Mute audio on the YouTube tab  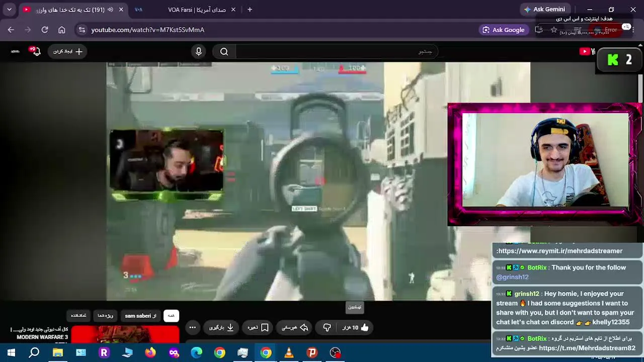[110, 10]
